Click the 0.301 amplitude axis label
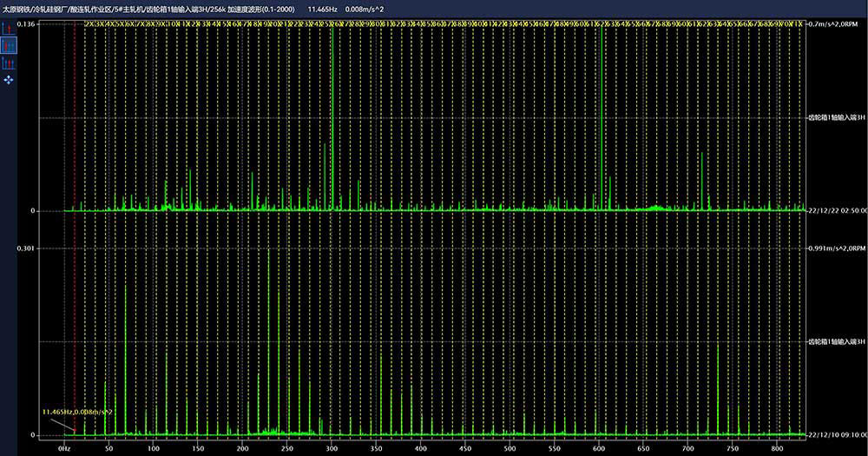This screenshot has height=456, width=868. (26, 248)
